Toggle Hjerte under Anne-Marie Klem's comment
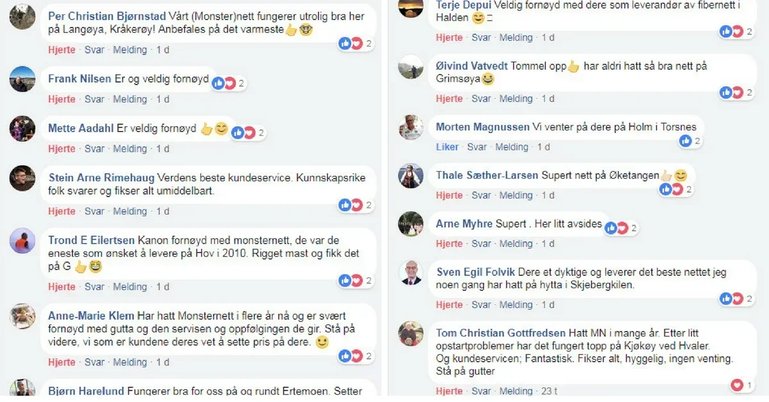This screenshot has width=769, height=402. [x=62, y=362]
